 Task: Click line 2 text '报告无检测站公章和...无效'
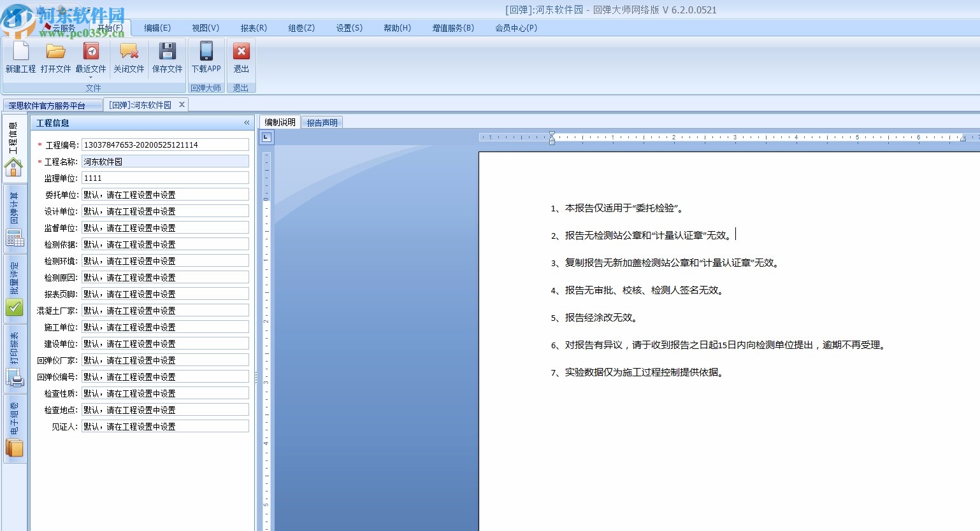point(650,236)
